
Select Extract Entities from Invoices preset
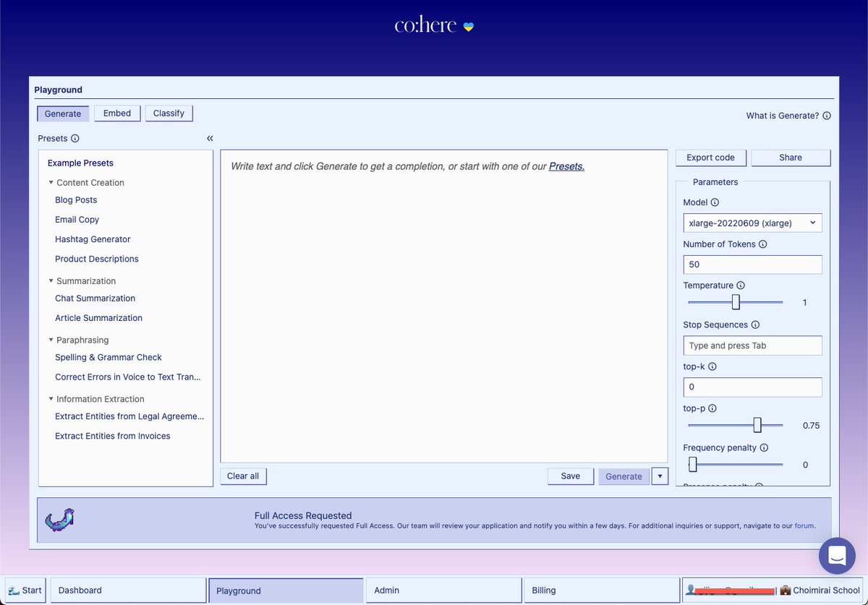point(113,436)
